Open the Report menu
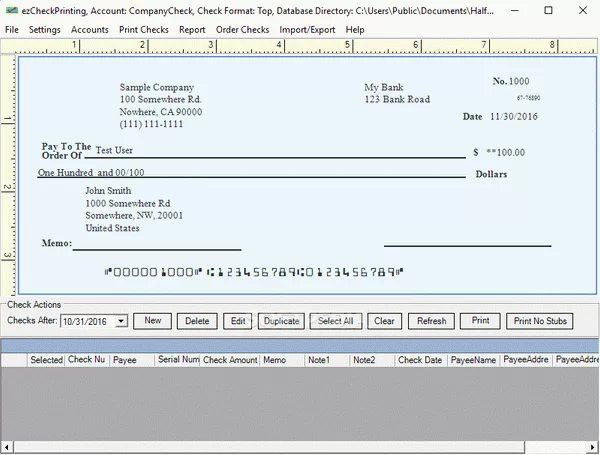 pyautogui.click(x=192, y=30)
